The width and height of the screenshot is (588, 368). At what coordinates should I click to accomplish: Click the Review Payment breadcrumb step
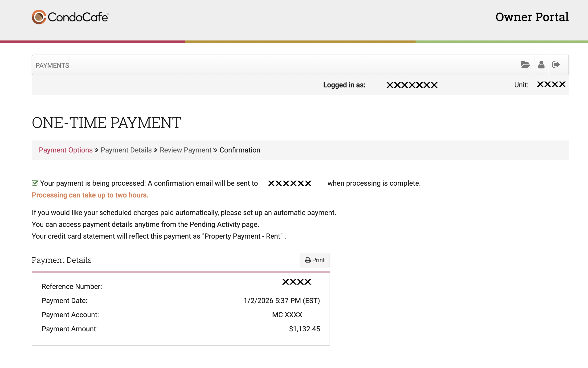tap(185, 150)
